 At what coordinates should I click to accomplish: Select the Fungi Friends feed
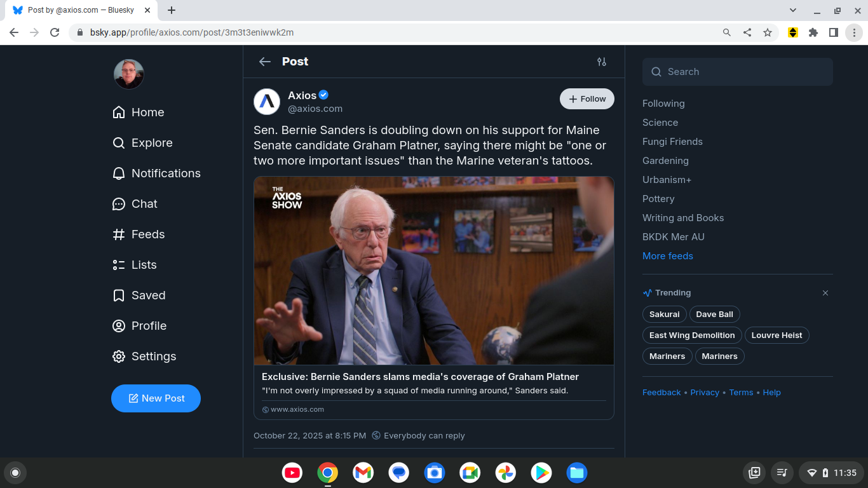tap(672, 142)
